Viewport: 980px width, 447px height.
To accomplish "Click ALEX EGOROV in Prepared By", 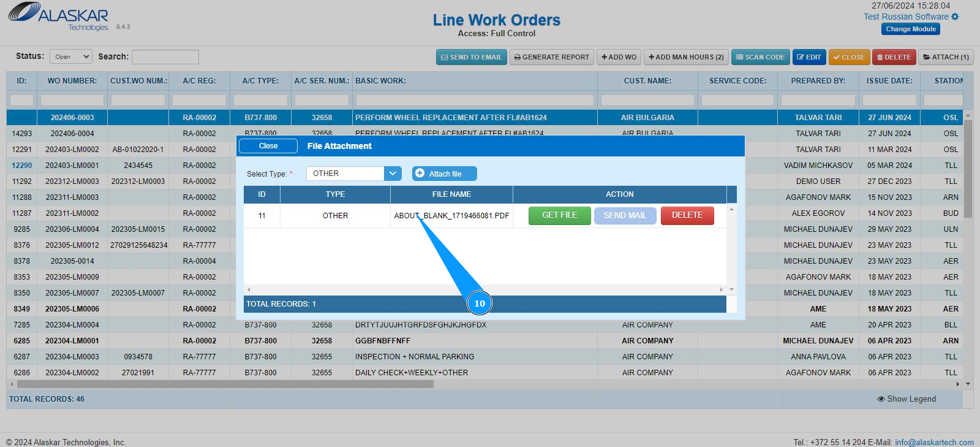I will pos(818,213).
